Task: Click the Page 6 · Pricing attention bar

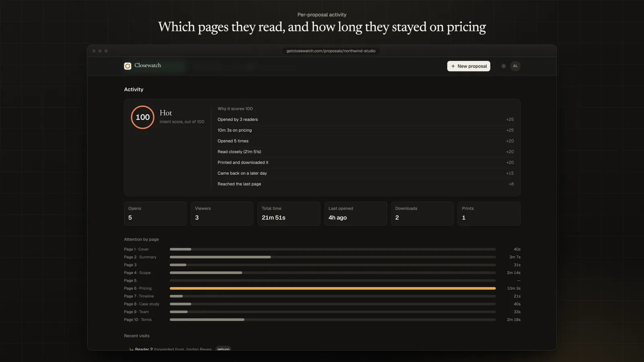Action: [x=333, y=288]
